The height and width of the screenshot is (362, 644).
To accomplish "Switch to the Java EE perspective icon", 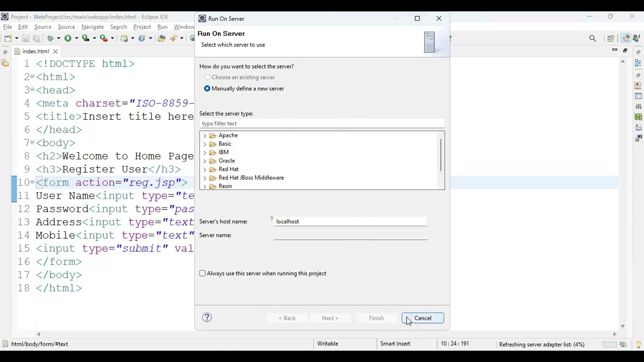I will point(626,38).
